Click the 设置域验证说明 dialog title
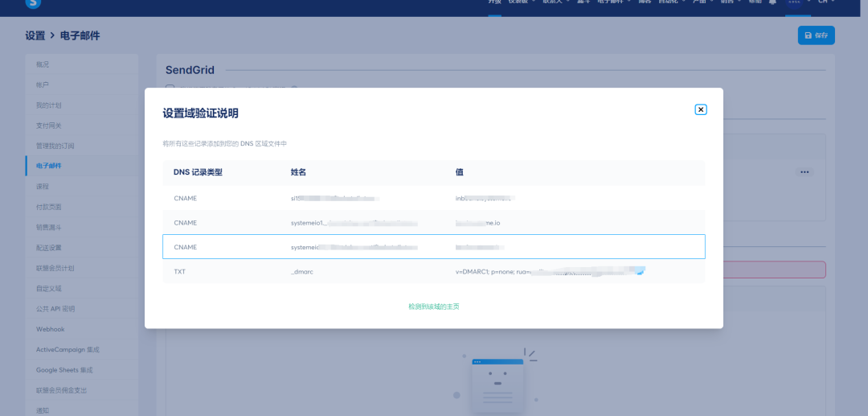 tap(200, 113)
